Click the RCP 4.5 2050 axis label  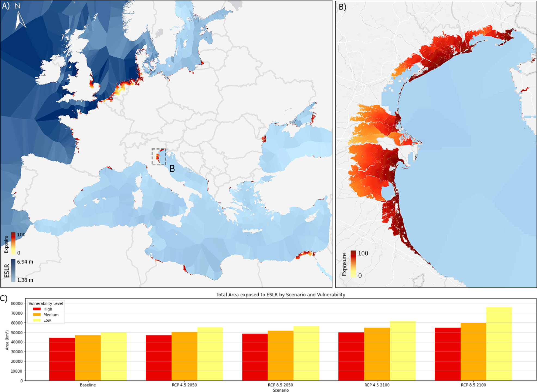(x=184, y=385)
